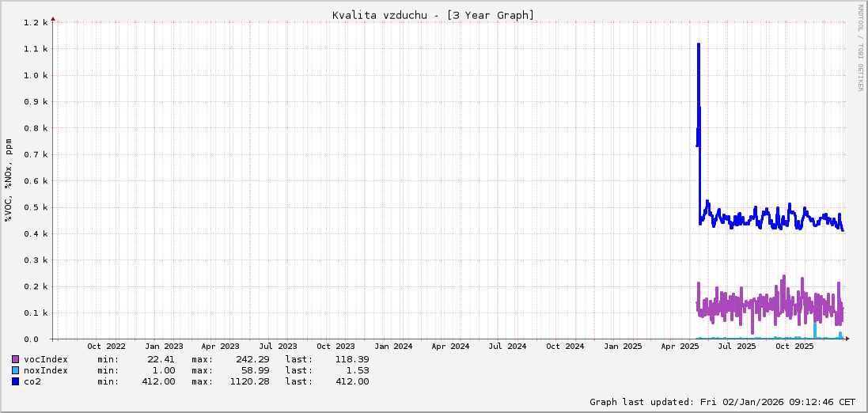
Task: Click the 0.5 k y-axis tick label
Action: pos(36,207)
